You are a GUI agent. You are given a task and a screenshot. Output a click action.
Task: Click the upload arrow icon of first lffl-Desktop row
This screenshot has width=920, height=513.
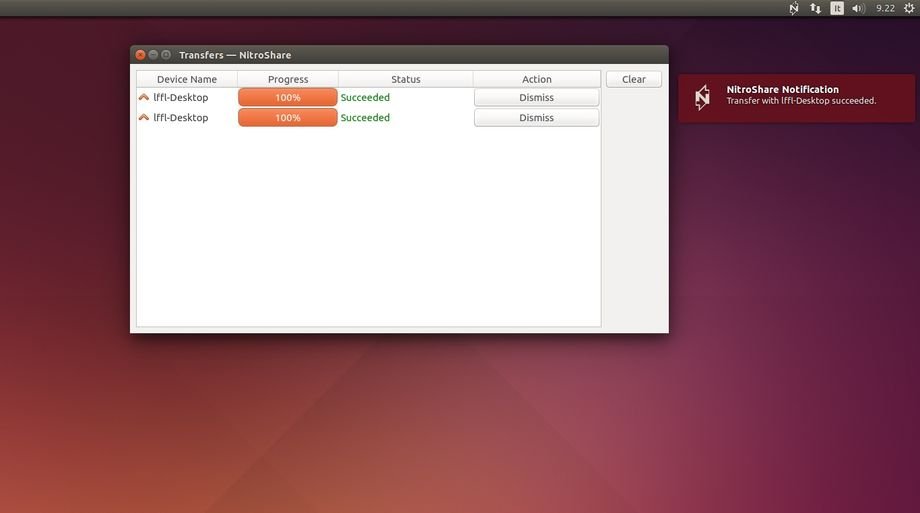[144, 97]
